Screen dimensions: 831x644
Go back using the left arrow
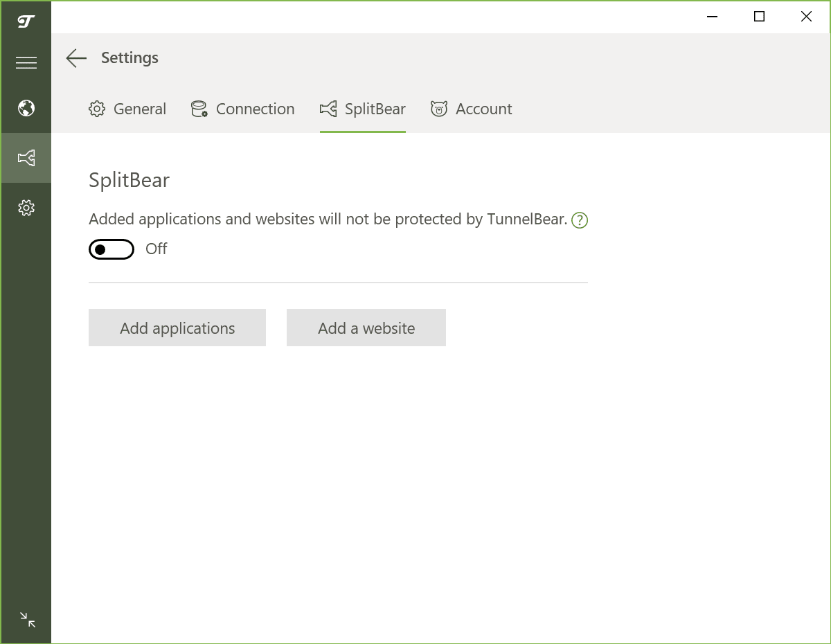pyautogui.click(x=76, y=58)
